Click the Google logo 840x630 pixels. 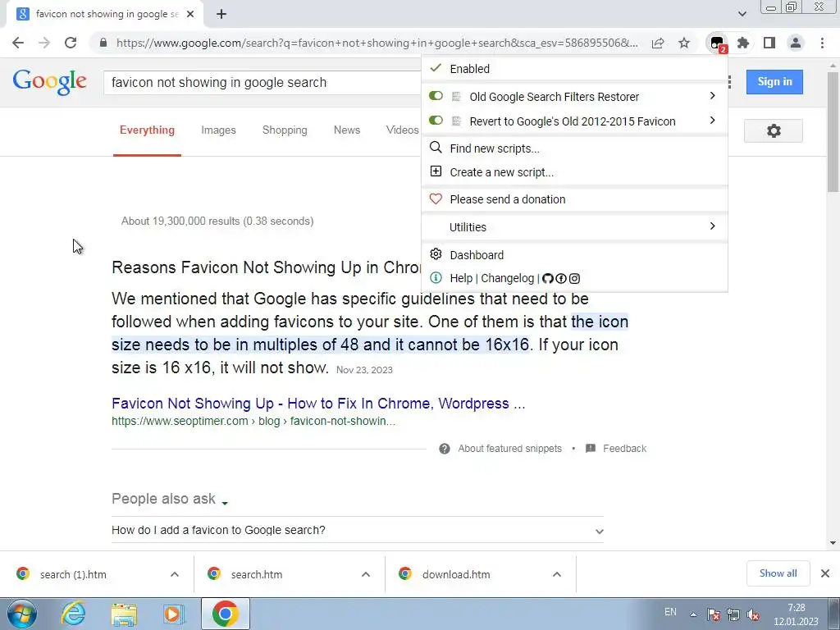coord(49,82)
